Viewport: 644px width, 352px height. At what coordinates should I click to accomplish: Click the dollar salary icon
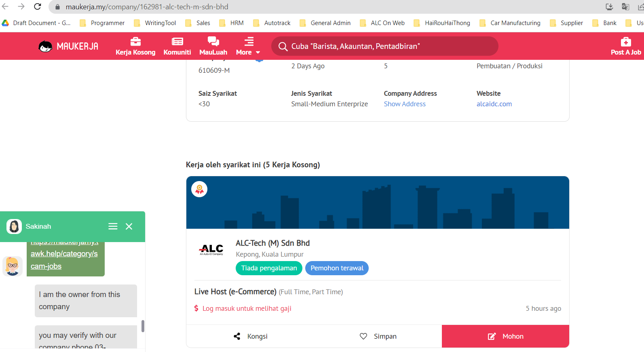click(x=196, y=308)
